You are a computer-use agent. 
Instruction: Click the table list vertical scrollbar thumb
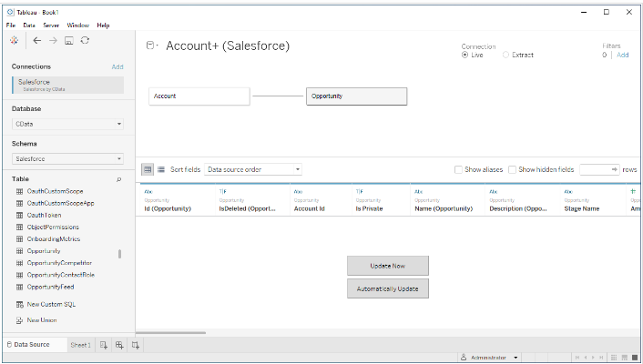click(119, 254)
